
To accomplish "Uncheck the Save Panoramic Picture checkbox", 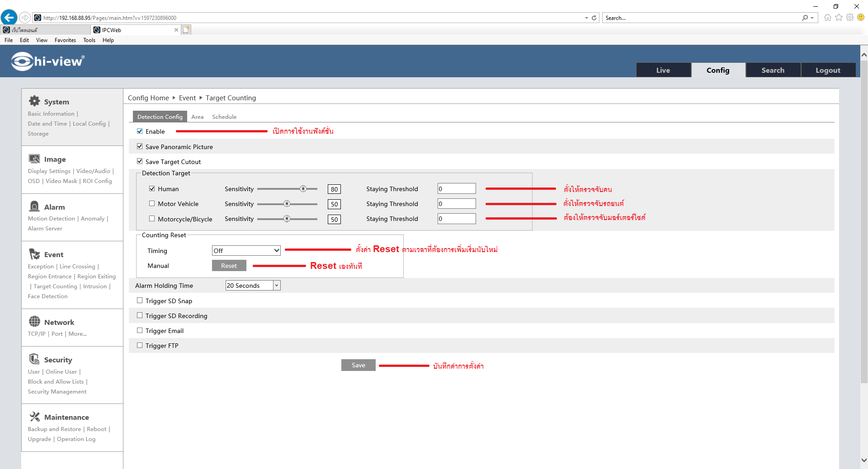I will point(140,146).
